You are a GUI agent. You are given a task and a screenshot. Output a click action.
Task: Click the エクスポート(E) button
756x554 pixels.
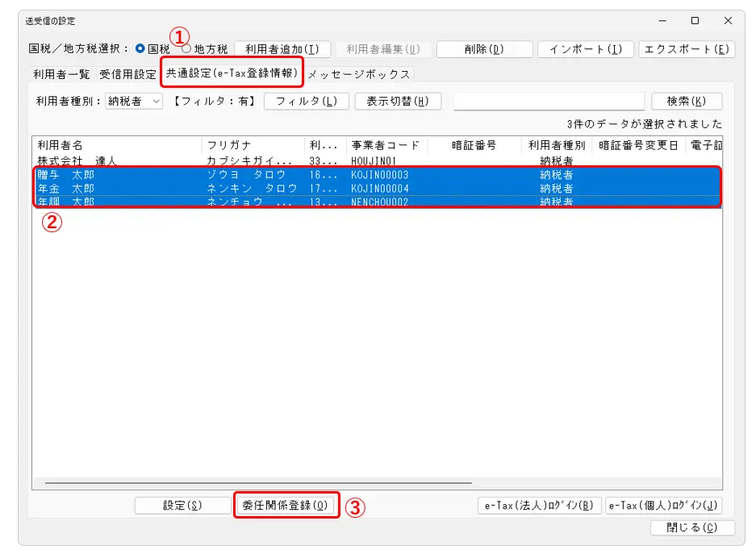tap(687, 49)
